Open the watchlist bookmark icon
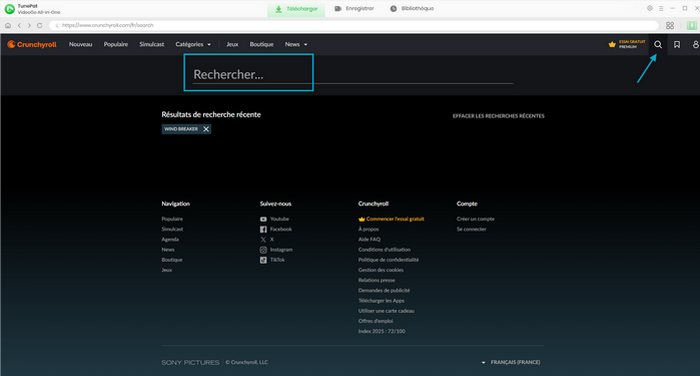Image resolution: width=700 pixels, height=376 pixels. pyautogui.click(x=677, y=44)
